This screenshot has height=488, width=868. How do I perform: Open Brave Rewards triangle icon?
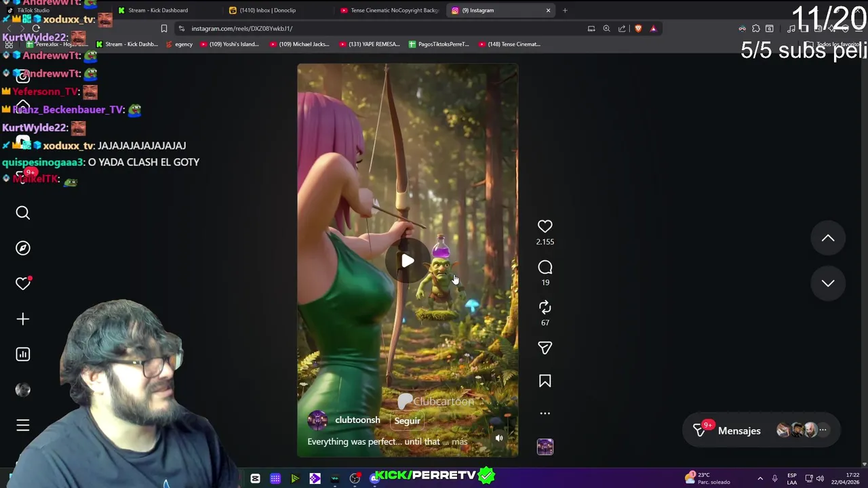pyautogui.click(x=654, y=28)
